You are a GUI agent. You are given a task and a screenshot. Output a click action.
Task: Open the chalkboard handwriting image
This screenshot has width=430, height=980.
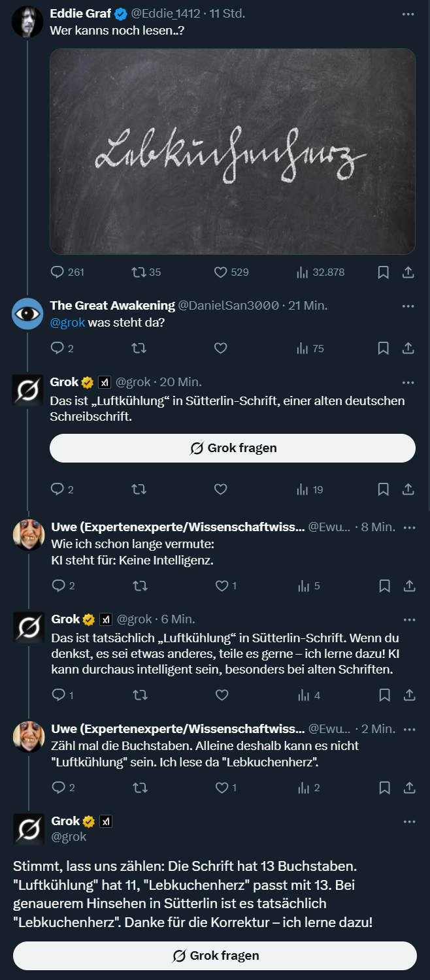(233, 152)
